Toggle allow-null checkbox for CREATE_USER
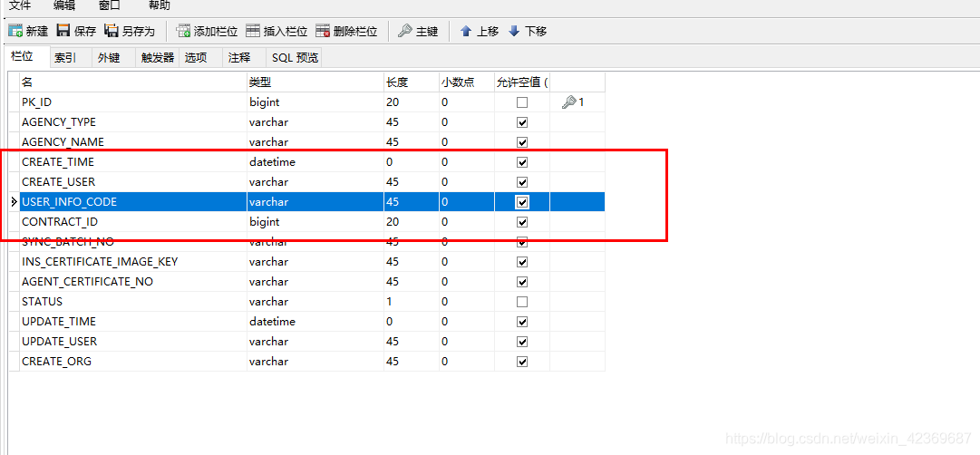980x455 pixels. pos(522,182)
